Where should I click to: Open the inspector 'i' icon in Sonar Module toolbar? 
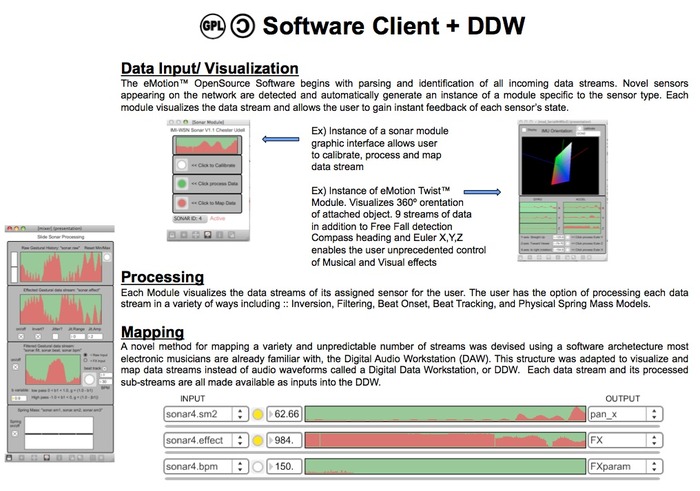220,235
